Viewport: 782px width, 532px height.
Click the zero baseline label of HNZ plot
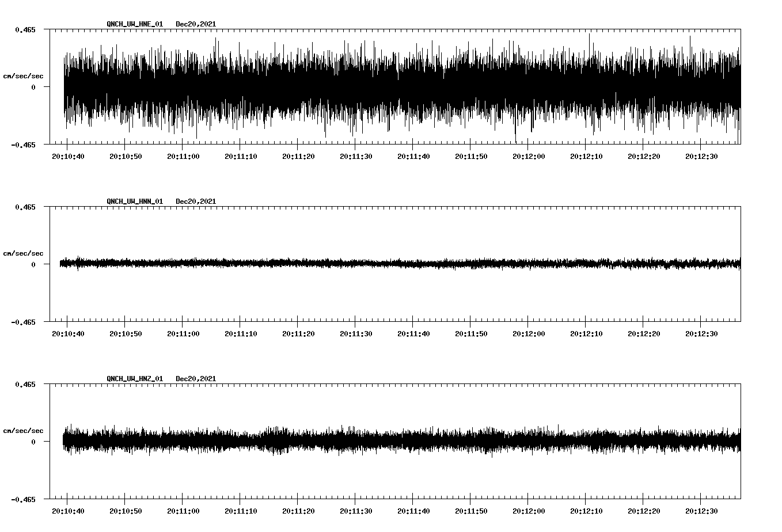pyautogui.click(x=33, y=442)
